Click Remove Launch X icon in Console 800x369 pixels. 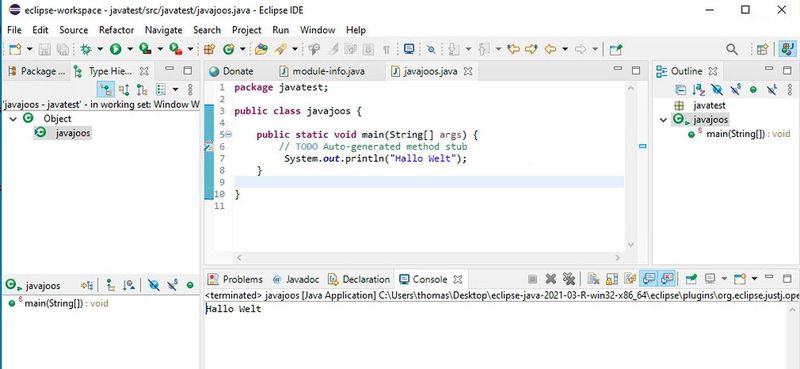click(551, 279)
